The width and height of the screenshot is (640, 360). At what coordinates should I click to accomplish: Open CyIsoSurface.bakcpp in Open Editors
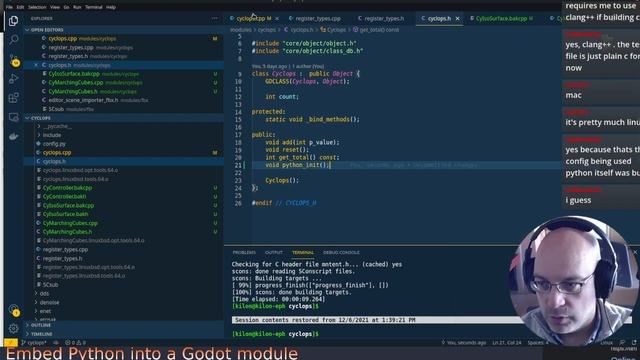pyautogui.click(x=74, y=74)
